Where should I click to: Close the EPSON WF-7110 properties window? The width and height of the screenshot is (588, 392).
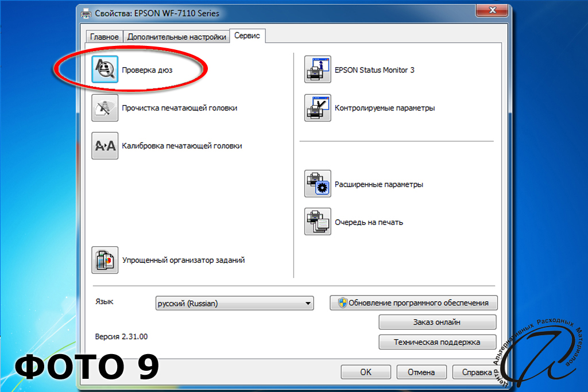pyautogui.click(x=492, y=10)
